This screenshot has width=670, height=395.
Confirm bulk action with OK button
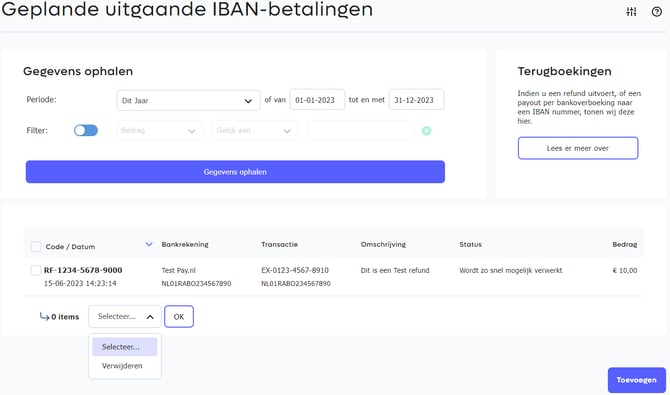click(179, 317)
